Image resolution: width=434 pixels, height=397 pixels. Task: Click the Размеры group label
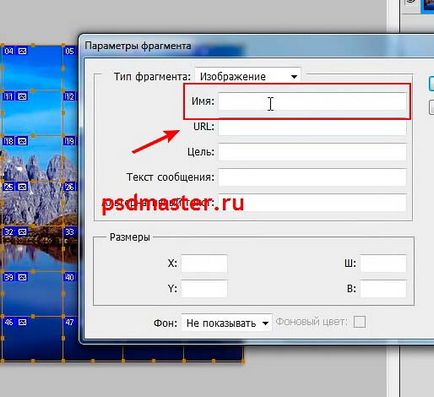tap(130, 237)
